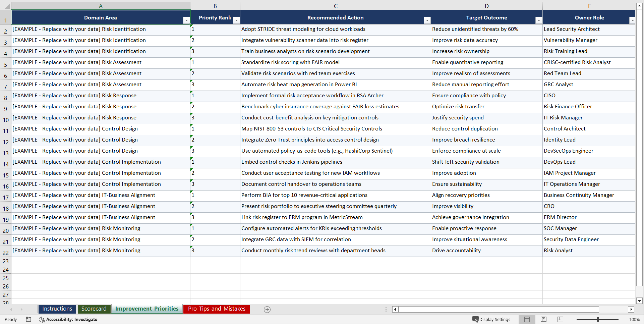Open Page Break Preview
The height and width of the screenshot is (324, 644).
[560, 319]
